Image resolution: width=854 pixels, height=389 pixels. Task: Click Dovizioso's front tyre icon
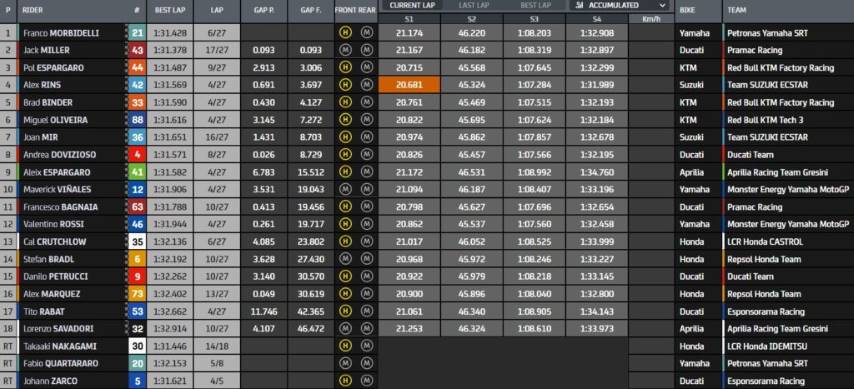[344, 155]
